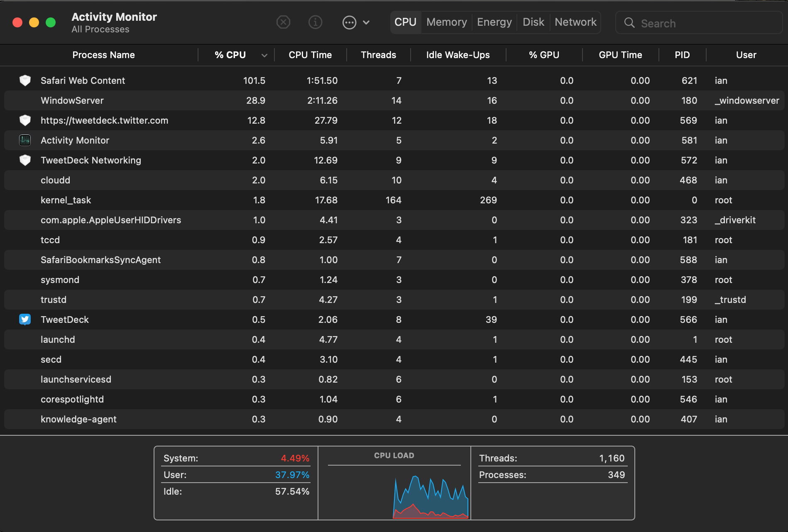Sort by the PID column header
This screenshot has height=532, width=788.
(682, 55)
